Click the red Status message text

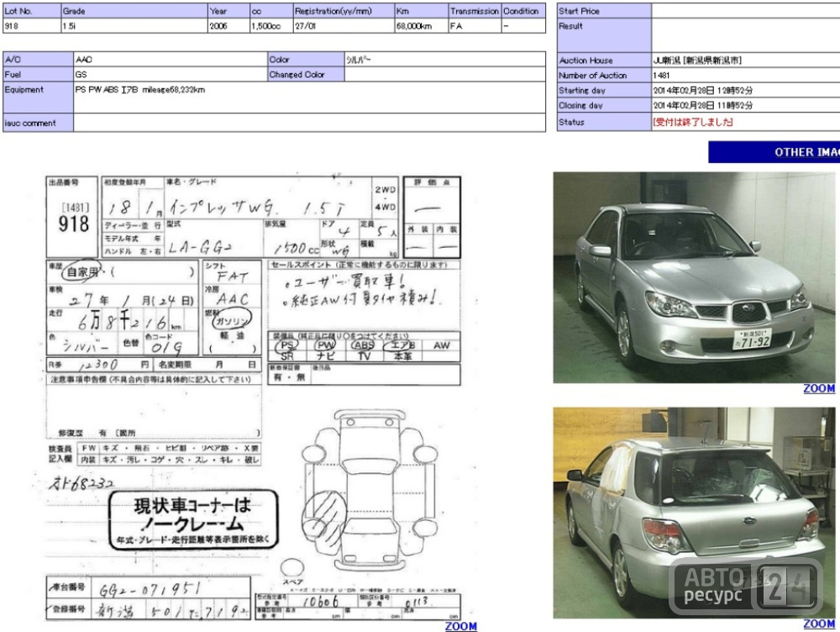[692, 122]
